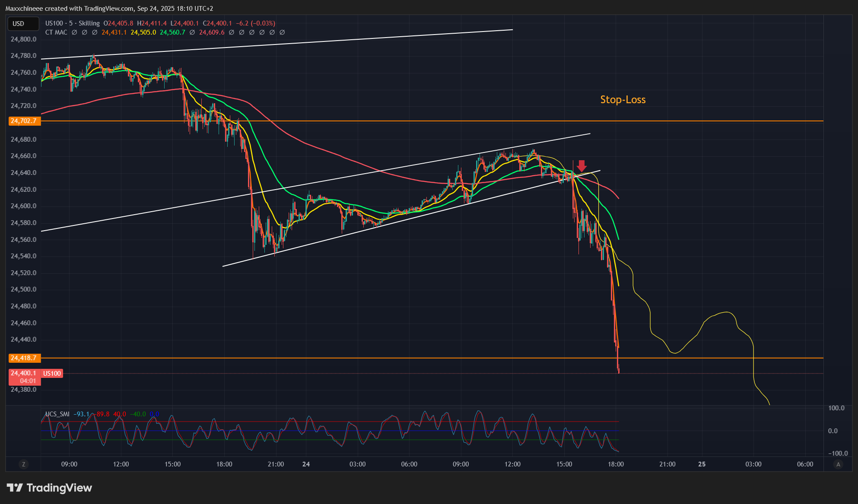The height and width of the screenshot is (504, 858).
Task: Click the close value C24,400.1
Action: (x=217, y=23)
